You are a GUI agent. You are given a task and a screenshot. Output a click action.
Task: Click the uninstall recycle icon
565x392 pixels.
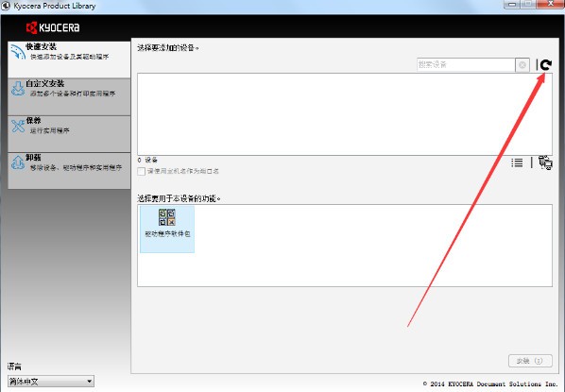pyautogui.click(x=18, y=162)
